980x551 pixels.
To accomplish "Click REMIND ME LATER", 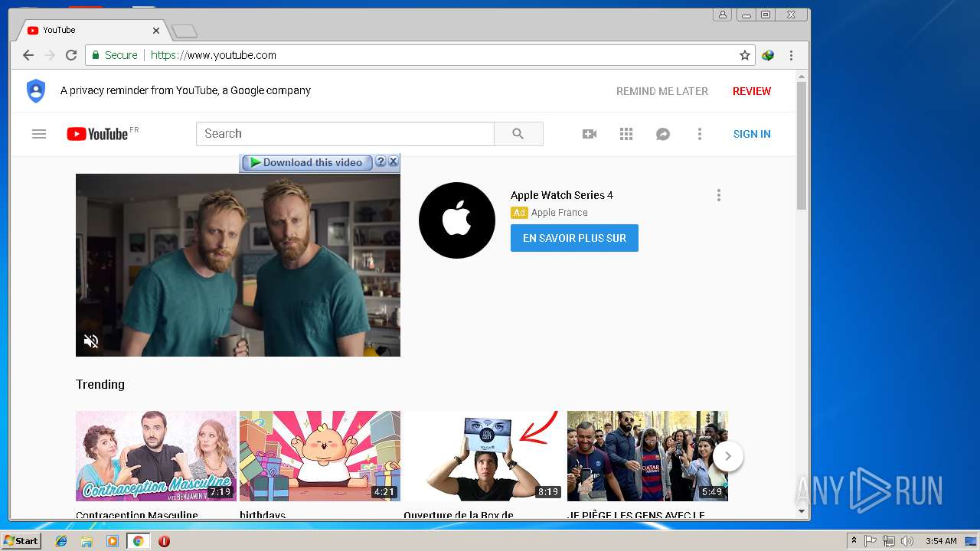I will 662,91.
